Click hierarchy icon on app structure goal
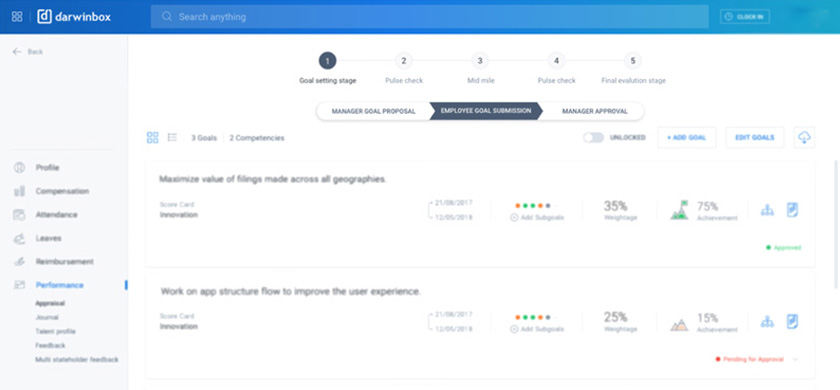 pyautogui.click(x=768, y=322)
